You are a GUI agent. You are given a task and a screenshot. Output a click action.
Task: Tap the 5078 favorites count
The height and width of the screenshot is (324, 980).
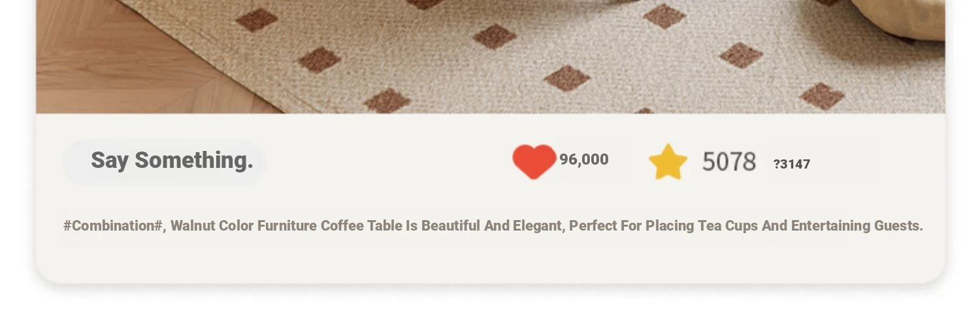(x=729, y=161)
